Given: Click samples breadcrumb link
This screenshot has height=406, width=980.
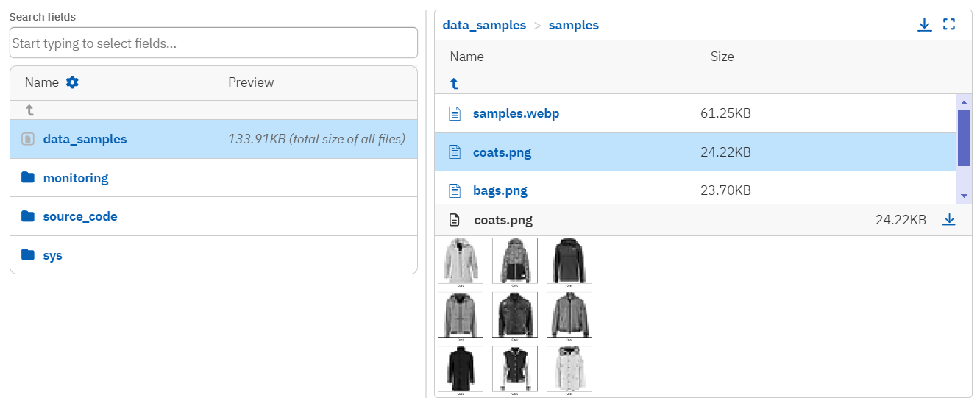Looking at the screenshot, I should pyautogui.click(x=574, y=25).
